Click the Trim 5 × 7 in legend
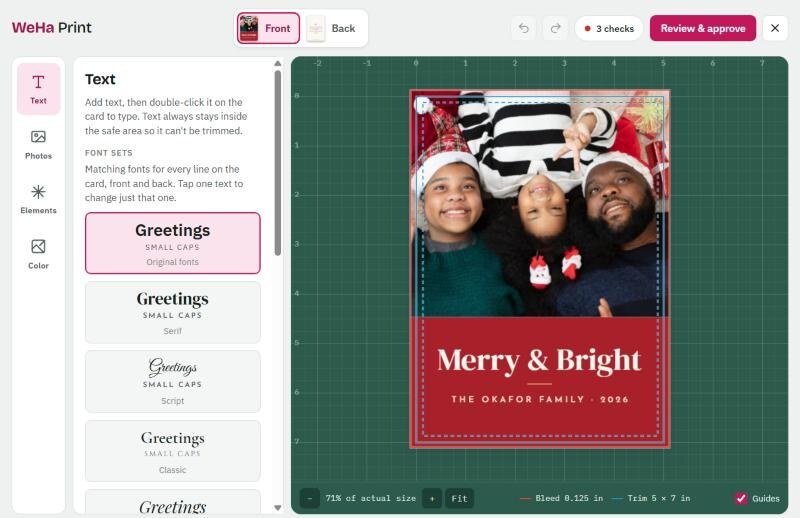This screenshot has height=518, width=800. point(651,499)
